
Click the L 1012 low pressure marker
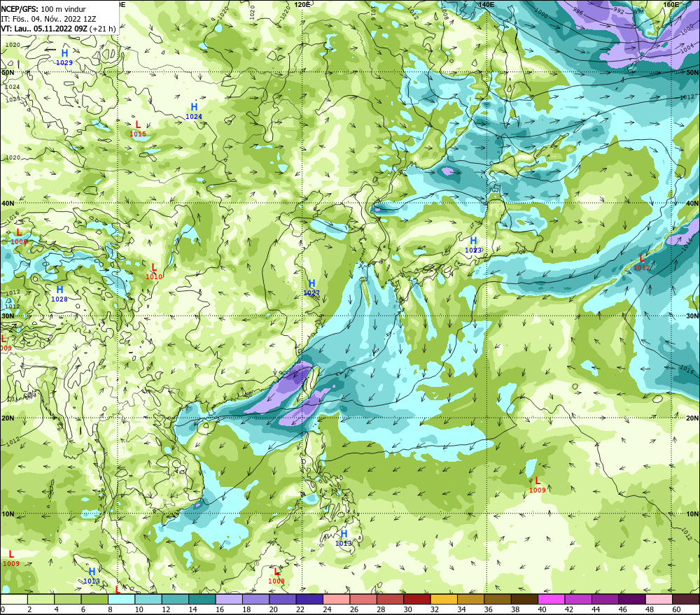(642, 262)
